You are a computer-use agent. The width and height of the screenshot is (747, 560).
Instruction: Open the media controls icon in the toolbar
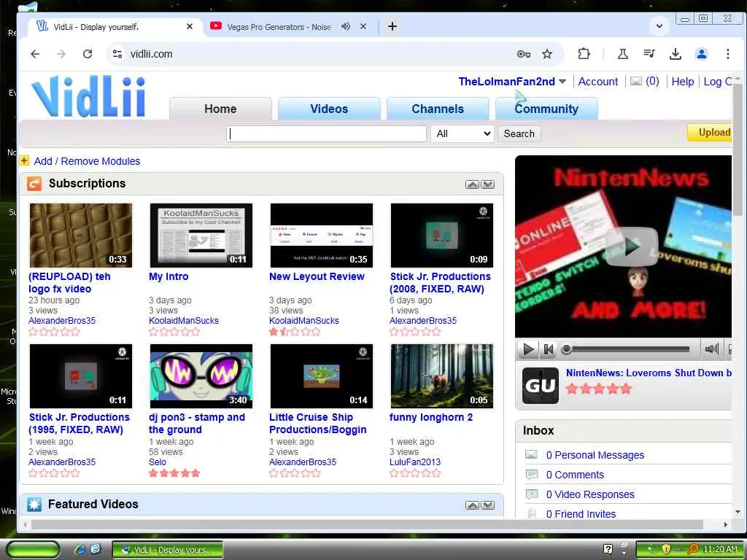point(649,54)
